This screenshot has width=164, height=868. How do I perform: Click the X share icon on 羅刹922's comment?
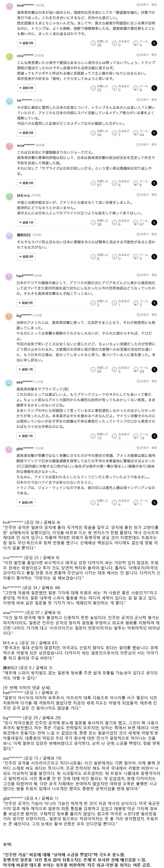tap(154, 257)
